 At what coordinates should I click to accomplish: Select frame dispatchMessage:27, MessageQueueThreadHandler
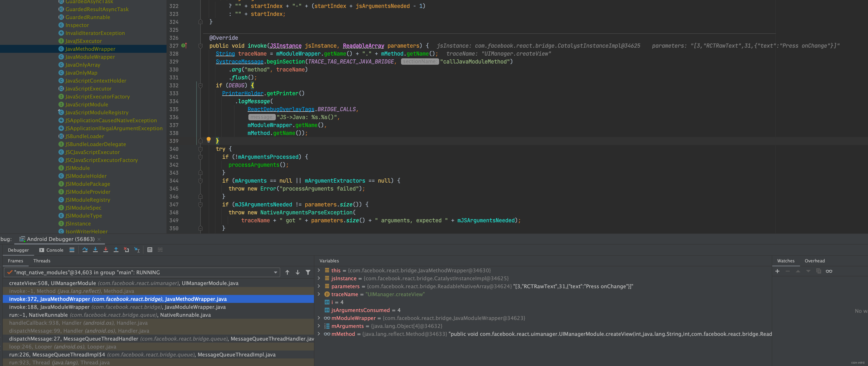(158, 339)
